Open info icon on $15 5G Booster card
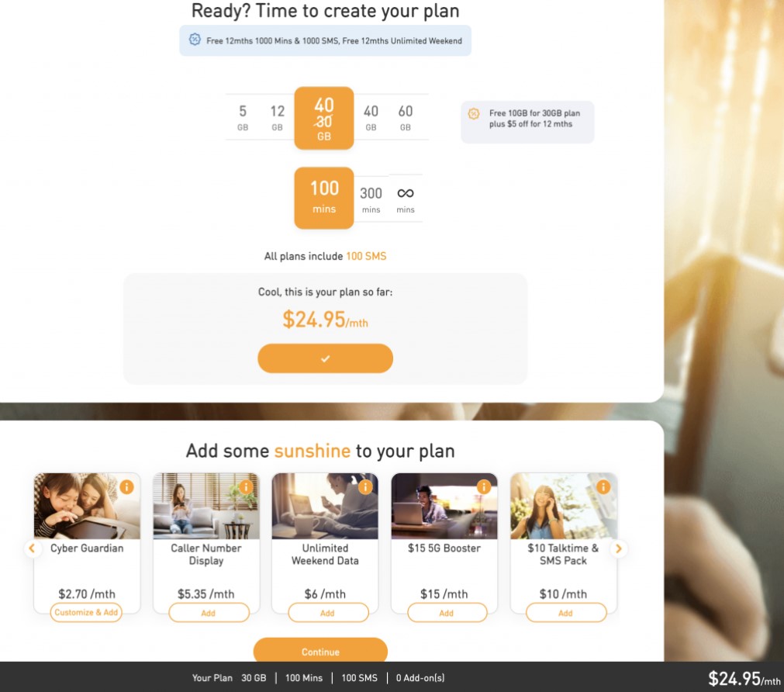 tap(484, 486)
